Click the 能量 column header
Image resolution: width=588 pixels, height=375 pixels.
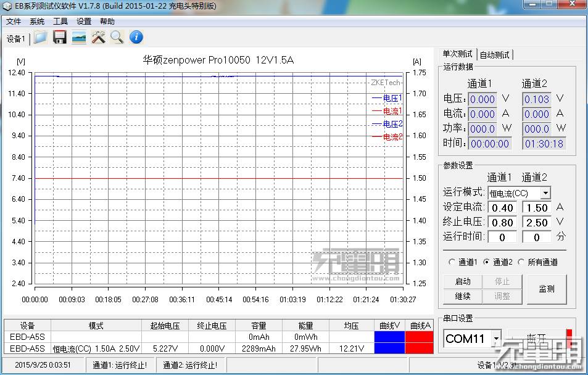point(305,326)
